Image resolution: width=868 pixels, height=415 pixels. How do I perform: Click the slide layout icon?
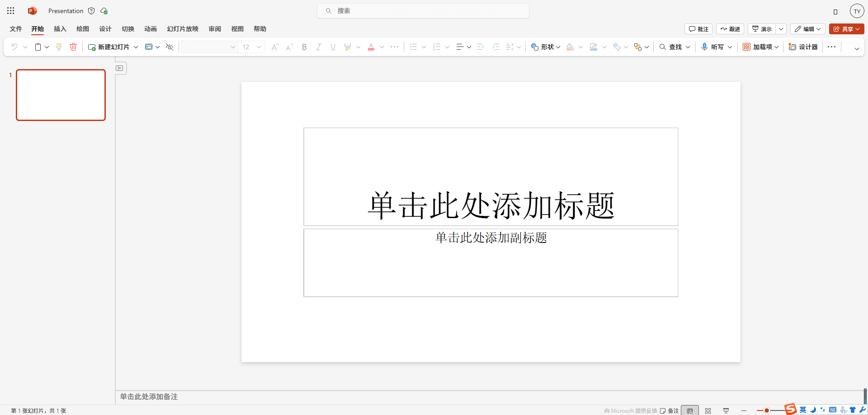(148, 47)
